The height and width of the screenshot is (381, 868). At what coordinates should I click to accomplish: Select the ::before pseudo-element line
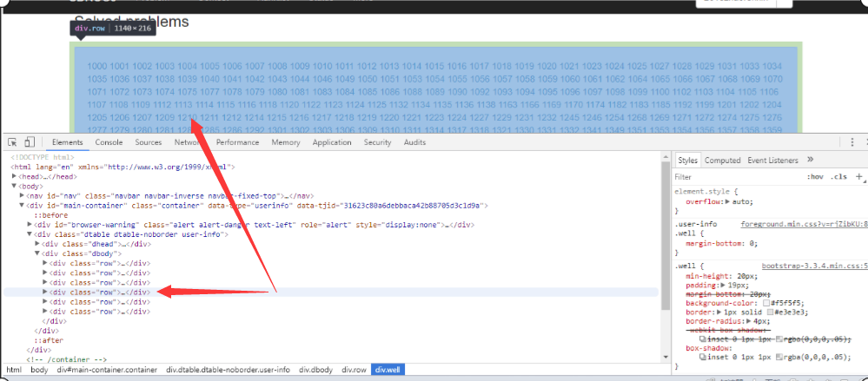point(51,215)
